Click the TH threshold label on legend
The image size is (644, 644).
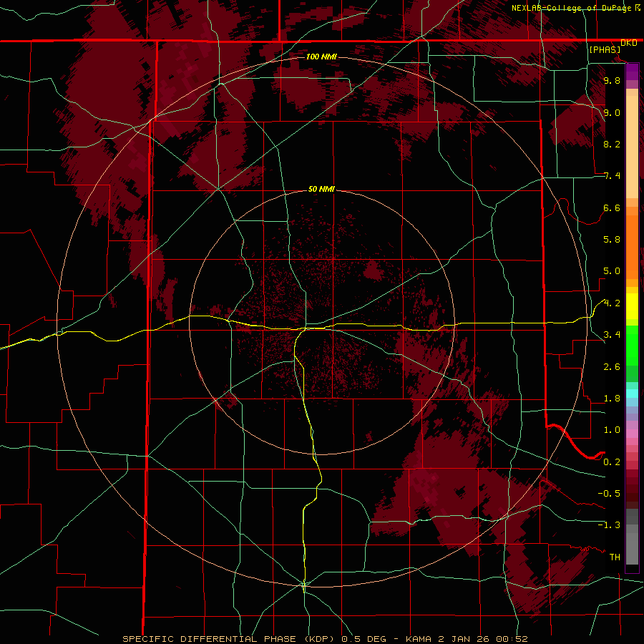[615, 557]
